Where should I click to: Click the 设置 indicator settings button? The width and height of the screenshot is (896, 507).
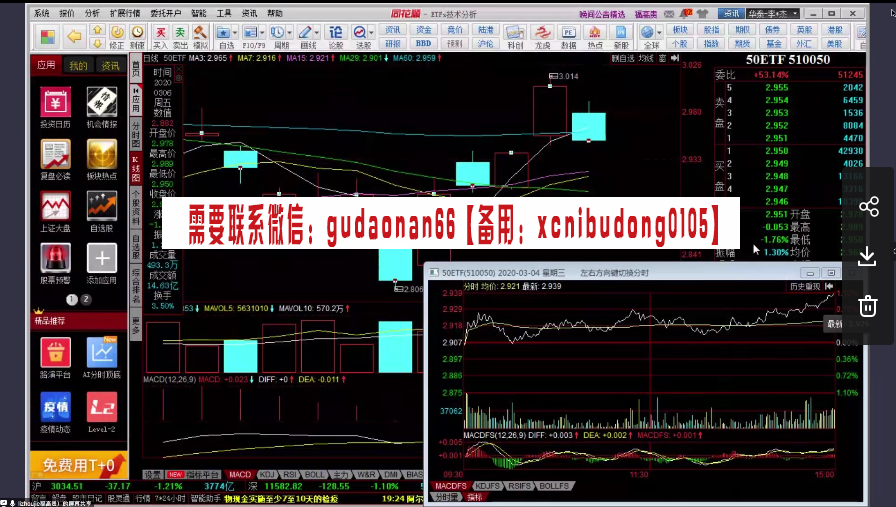pos(153,474)
